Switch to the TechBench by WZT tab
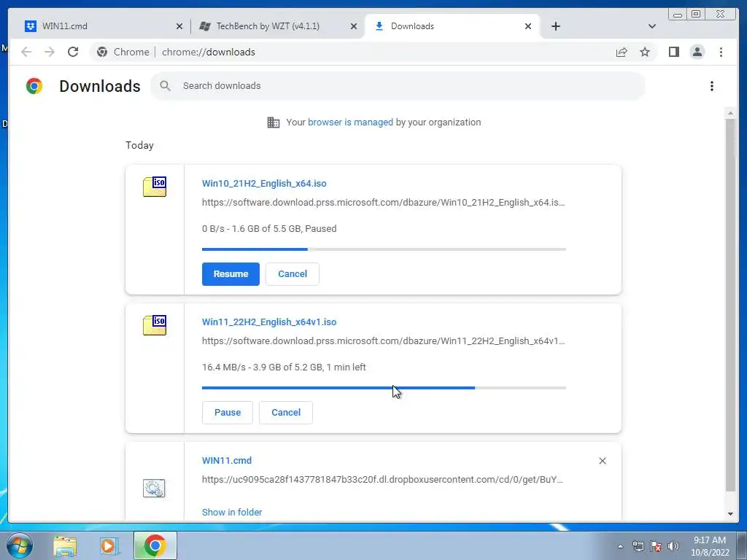 click(x=278, y=26)
